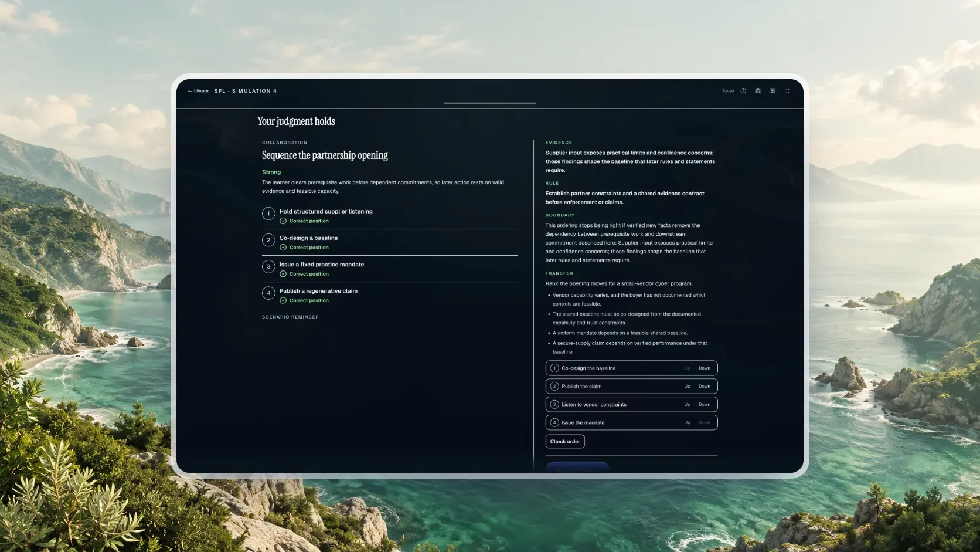Select the 'Publish the claim' ranking item

pyautogui.click(x=631, y=387)
